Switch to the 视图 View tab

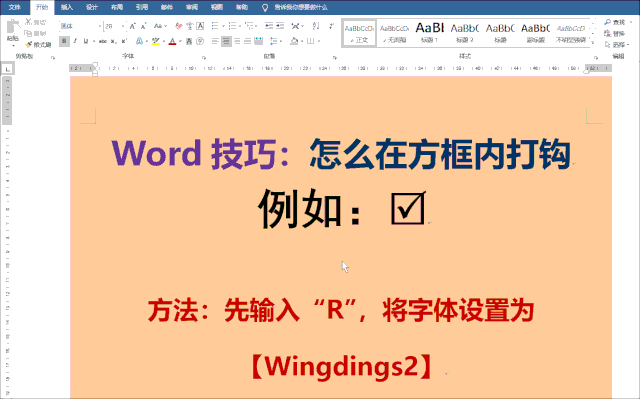(x=217, y=7)
